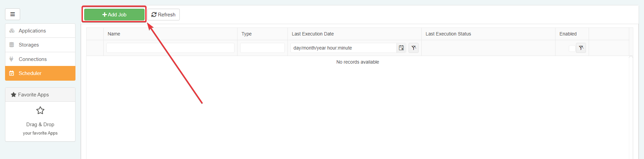This screenshot has height=159, width=644.
Task: Open Applications in the sidebar
Action: point(32,31)
